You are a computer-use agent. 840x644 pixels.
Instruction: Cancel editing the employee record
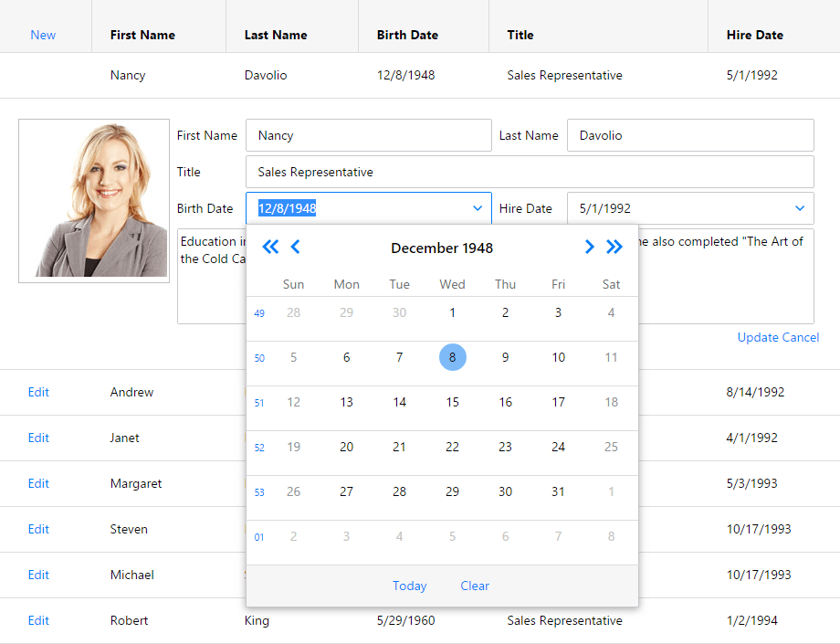coord(801,337)
